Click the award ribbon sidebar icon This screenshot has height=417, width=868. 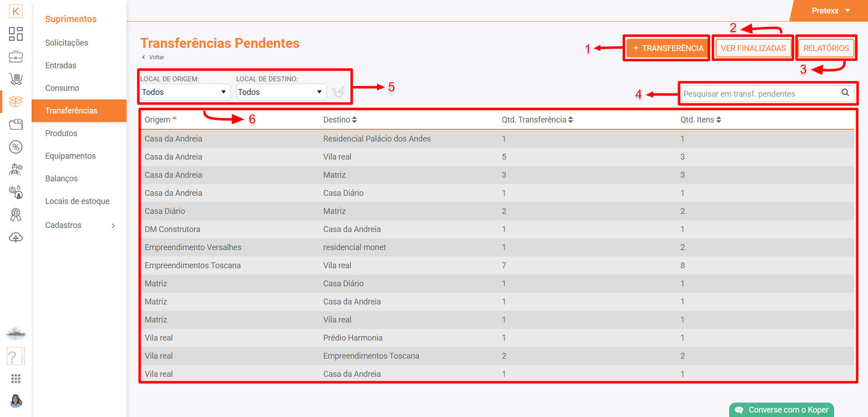pyautogui.click(x=16, y=215)
